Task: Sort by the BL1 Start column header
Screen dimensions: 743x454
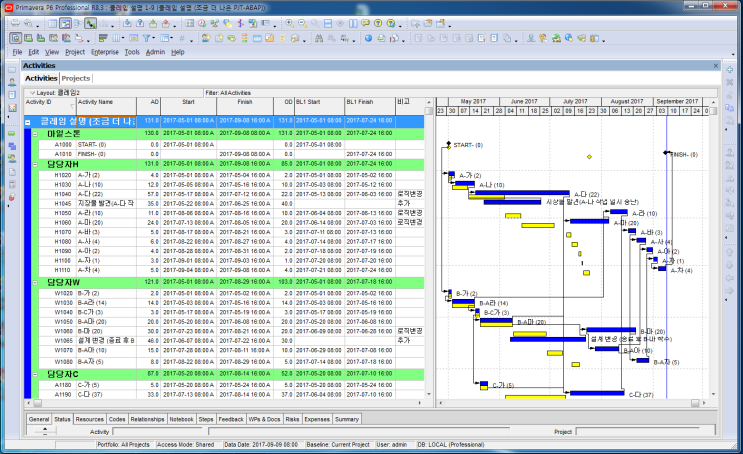Action: [x=319, y=106]
